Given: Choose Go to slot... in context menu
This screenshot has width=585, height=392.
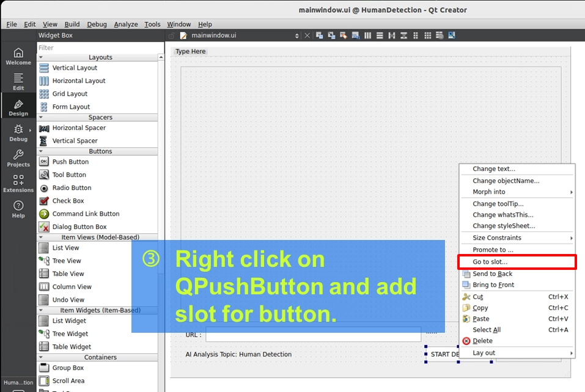Looking at the screenshot, I should [517, 262].
